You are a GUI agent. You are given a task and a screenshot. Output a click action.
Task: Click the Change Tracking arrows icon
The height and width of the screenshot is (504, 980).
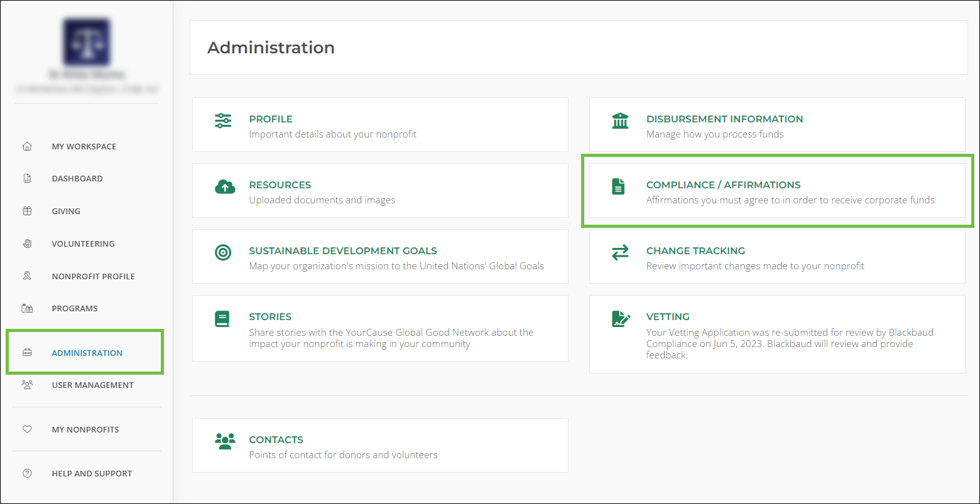(620, 252)
